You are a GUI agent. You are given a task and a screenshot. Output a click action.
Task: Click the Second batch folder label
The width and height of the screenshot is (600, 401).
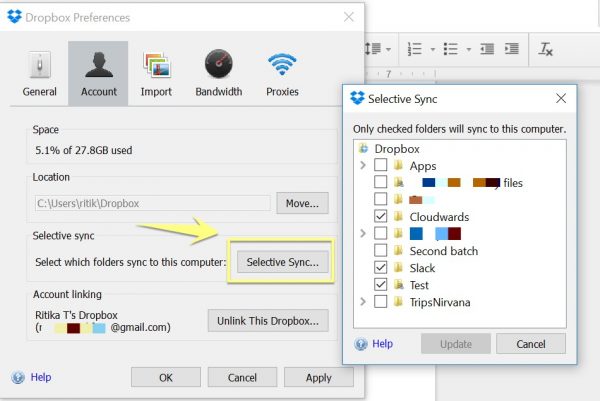pos(444,251)
